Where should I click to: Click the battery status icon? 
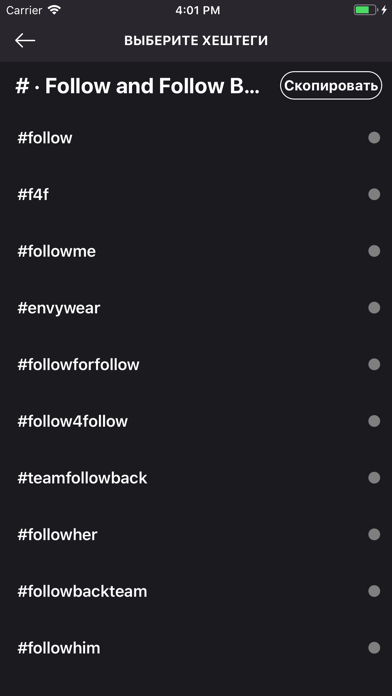pyautogui.click(x=365, y=10)
